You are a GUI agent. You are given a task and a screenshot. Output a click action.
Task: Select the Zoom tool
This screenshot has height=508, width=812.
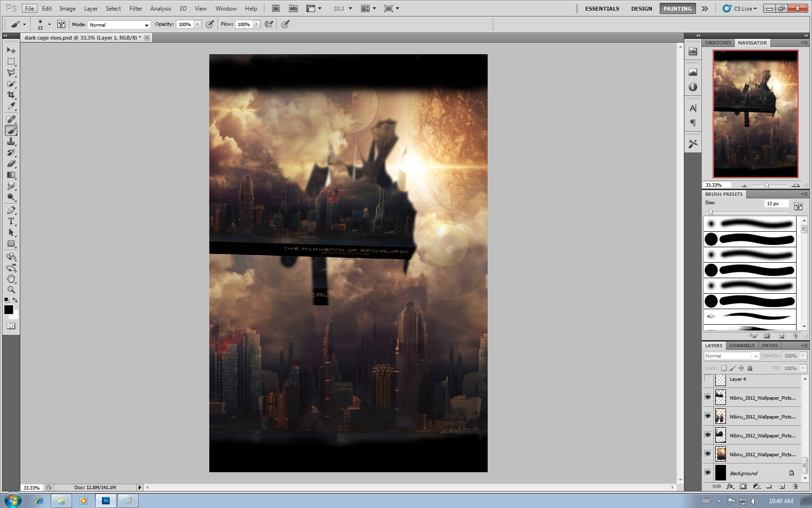click(11, 290)
